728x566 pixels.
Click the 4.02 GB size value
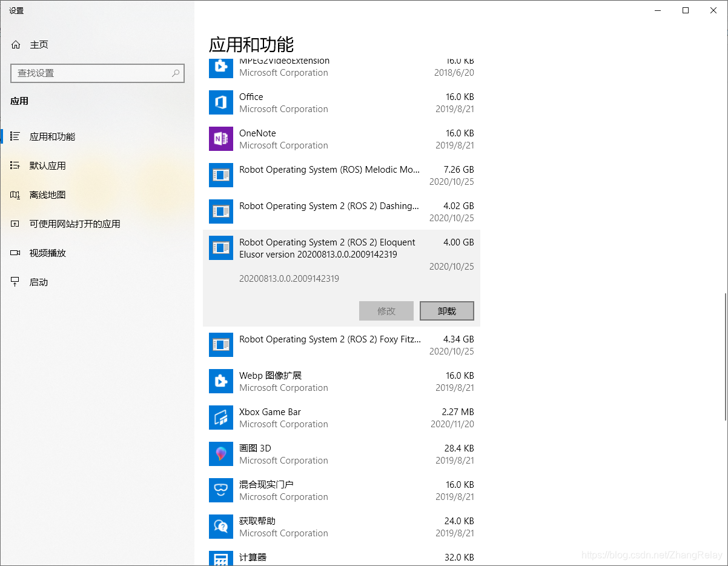pyautogui.click(x=458, y=206)
